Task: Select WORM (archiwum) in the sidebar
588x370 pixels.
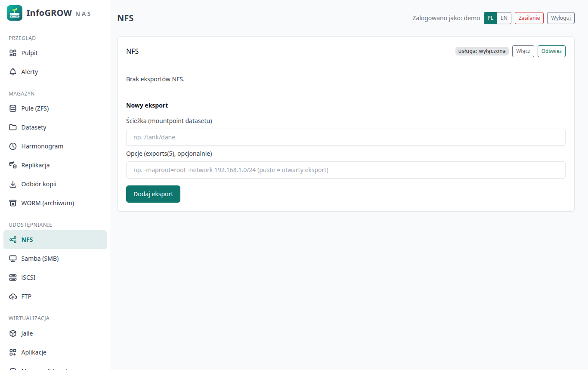Action: 55,203
